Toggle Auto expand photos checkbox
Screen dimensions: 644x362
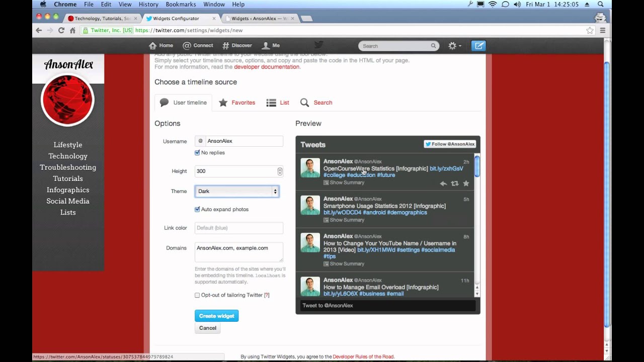point(197,209)
